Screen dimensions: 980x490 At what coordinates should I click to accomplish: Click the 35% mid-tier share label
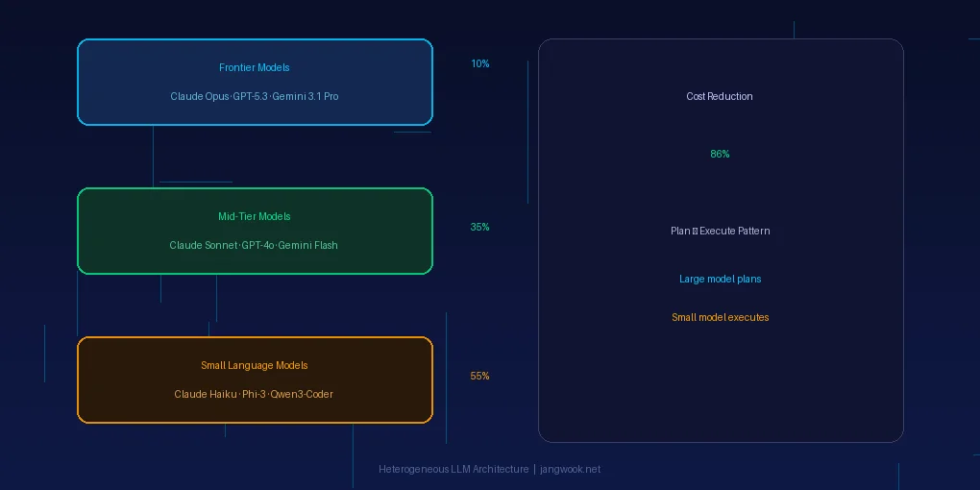(x=479, y=228)
